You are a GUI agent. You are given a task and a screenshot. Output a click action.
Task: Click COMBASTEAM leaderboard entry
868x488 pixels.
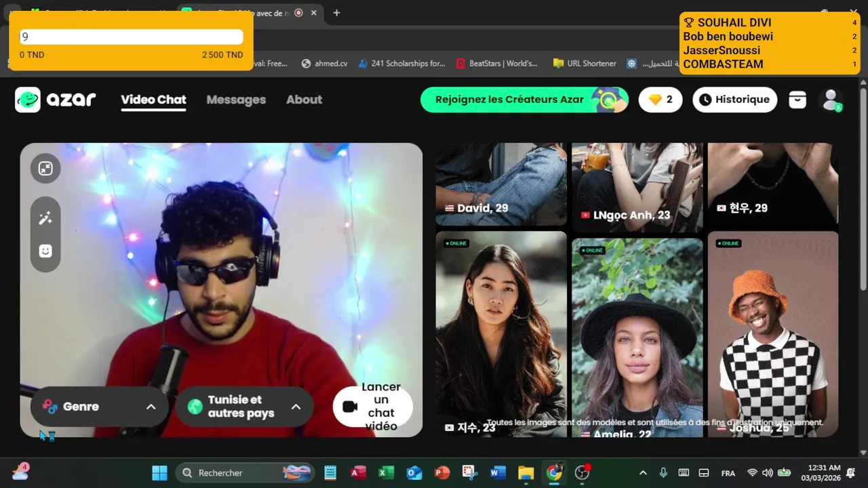point(770,64)
